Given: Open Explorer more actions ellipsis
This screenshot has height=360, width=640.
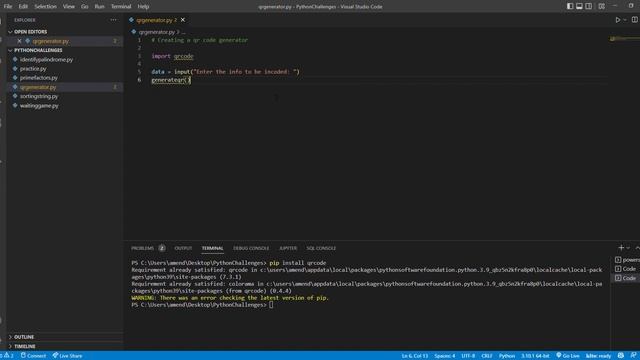Looking at the screenshot, I should click(x=113, y=20).
